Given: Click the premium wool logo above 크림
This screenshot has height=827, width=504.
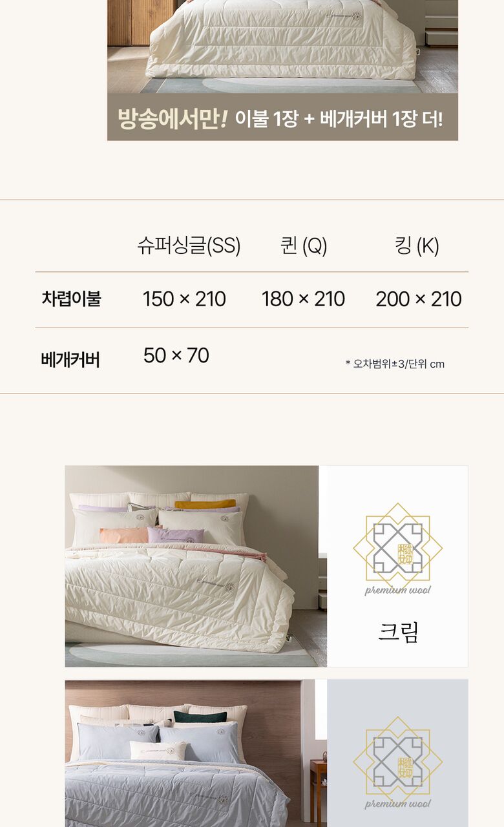Looking at the screenshot, I should pos(397,549).
